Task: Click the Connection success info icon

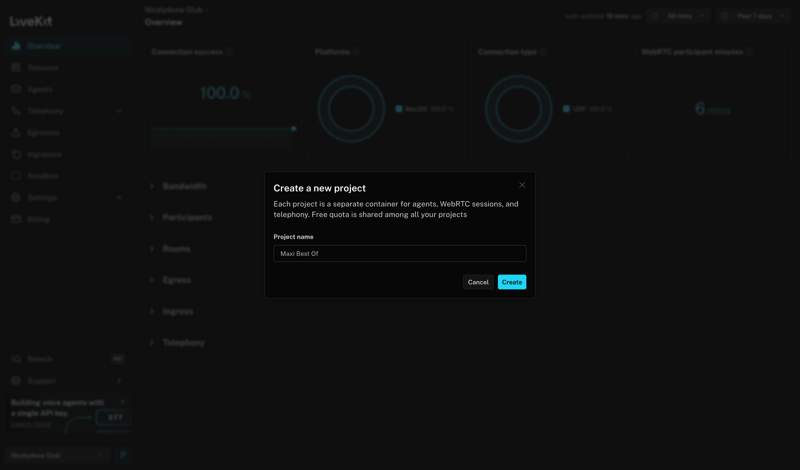Action: [x=230, y=52]
